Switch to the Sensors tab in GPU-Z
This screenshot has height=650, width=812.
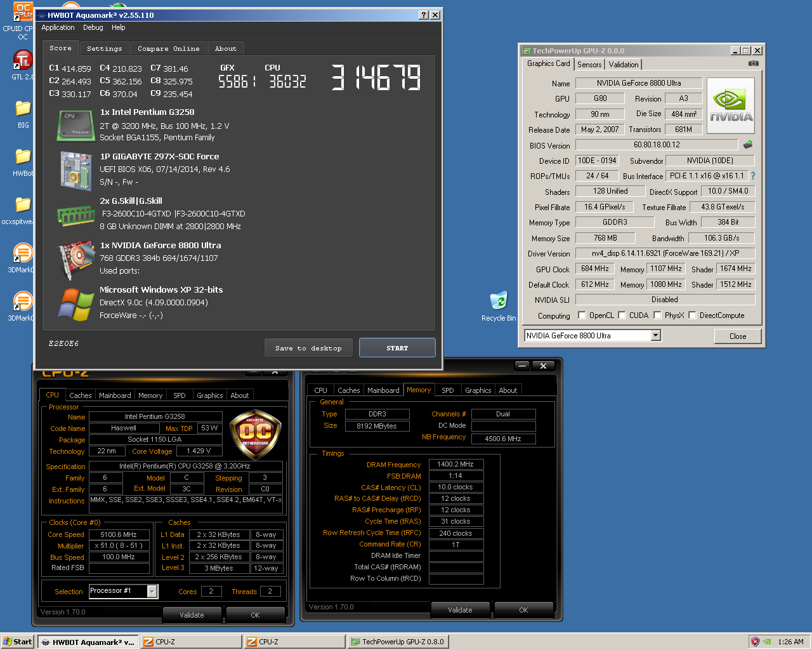[x=589, y=65]
